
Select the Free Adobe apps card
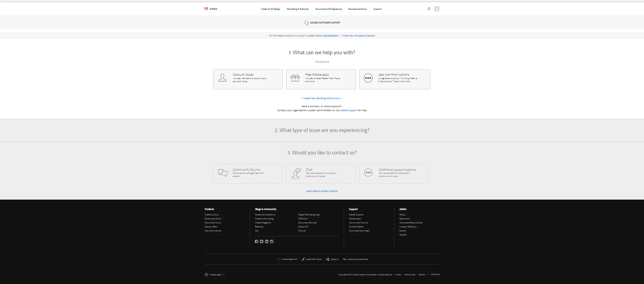pos(321,79)
